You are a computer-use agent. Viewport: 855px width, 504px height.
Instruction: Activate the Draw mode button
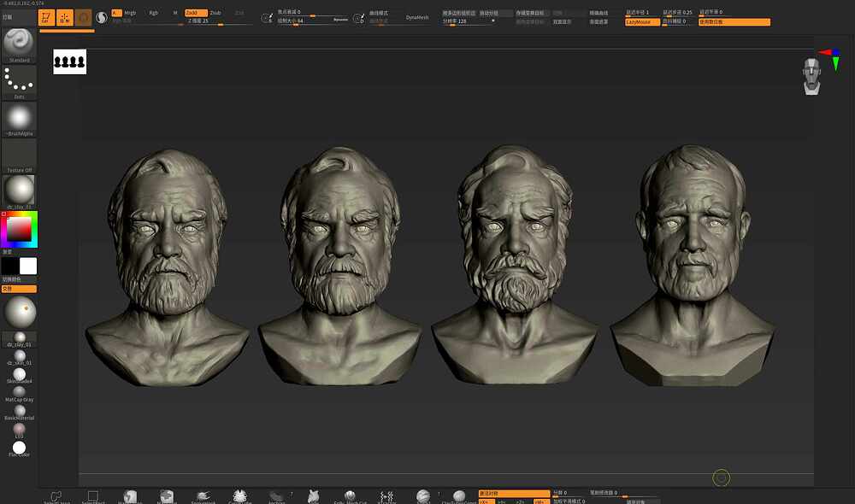click(x=65, y=18)
